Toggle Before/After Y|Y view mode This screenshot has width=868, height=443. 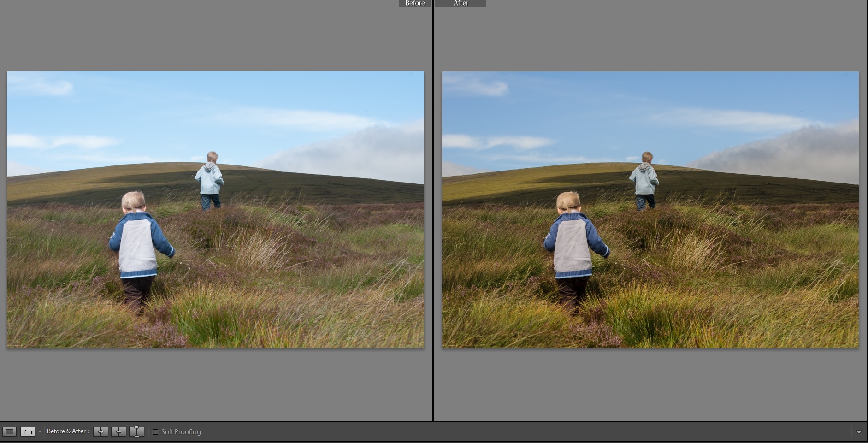[x=28, y=432]
